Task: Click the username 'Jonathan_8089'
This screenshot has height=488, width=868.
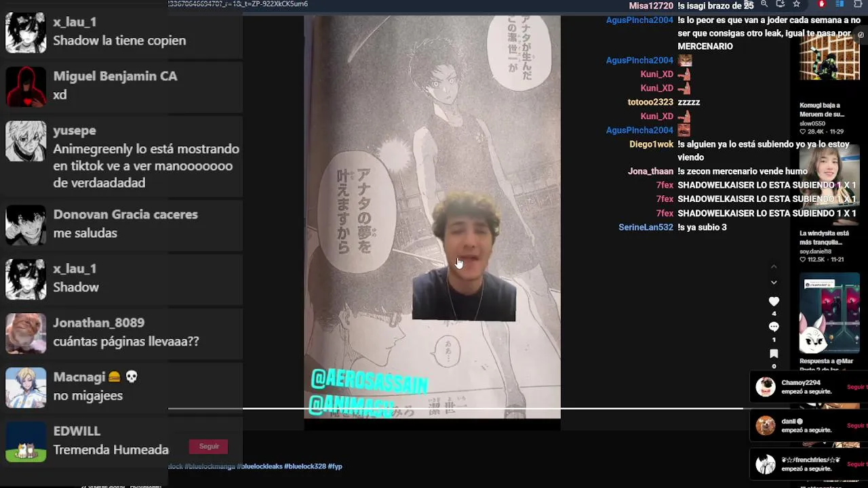Action: click(x=99, y=323)
